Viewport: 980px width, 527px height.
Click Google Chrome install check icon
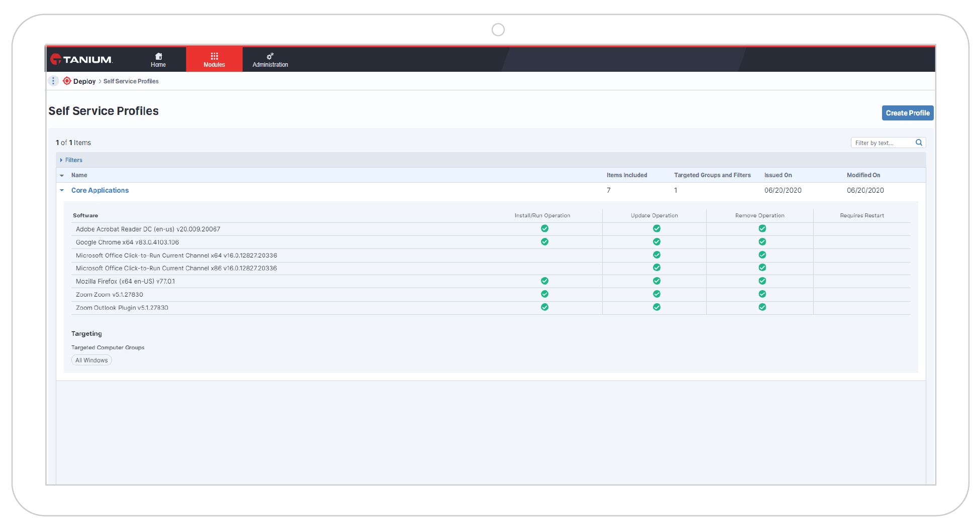[x=545, y=242]
